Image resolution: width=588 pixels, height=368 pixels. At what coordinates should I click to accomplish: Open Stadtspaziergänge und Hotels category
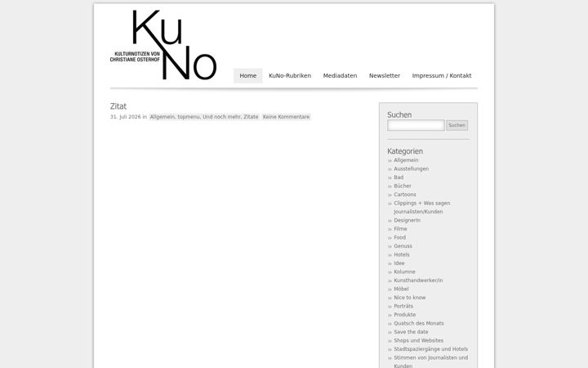[x=431, y=349]
